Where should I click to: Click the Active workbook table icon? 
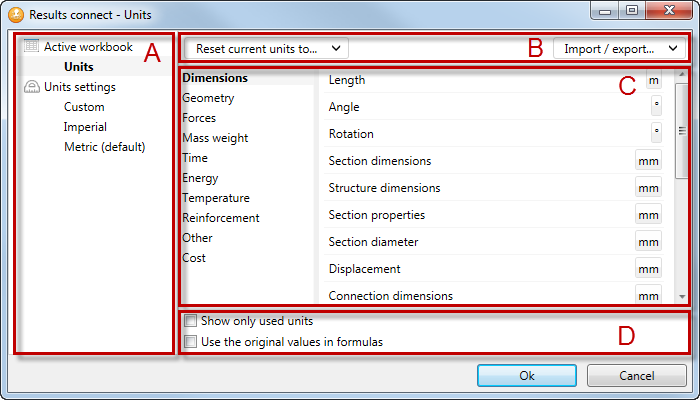pos(31,47)
